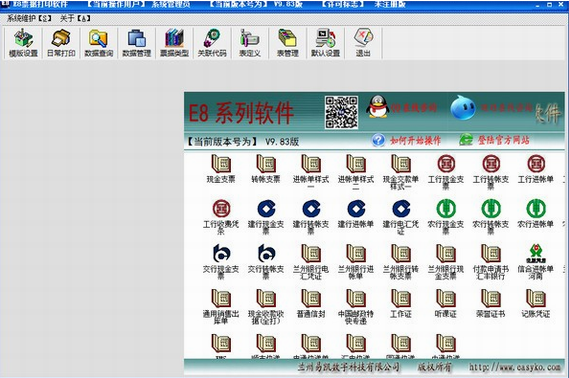
Task: Open the 模版设置 toolbar icon
Action: [x=24, y=43]
